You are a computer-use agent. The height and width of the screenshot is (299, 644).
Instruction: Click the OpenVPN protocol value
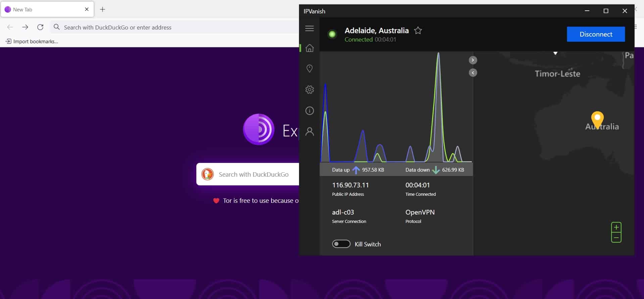420,212
